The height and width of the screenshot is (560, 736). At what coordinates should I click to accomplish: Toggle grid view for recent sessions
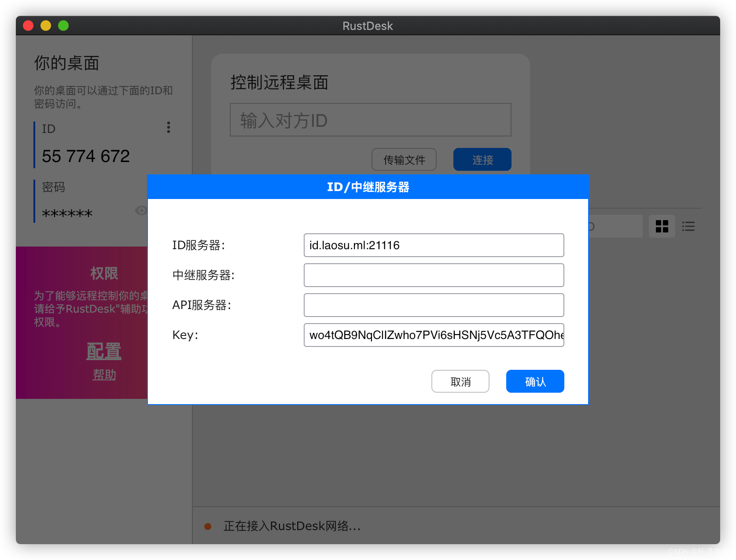click(x=662, y=226)
